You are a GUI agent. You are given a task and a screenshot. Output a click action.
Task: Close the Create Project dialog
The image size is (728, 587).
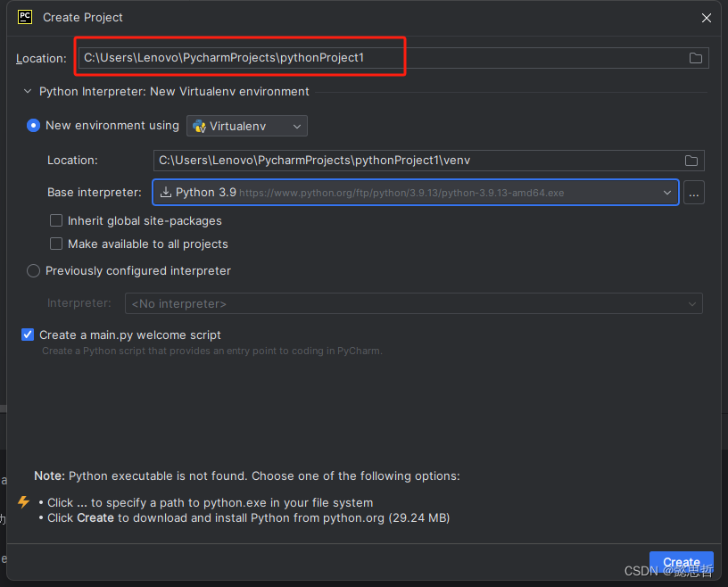(707, 18)
